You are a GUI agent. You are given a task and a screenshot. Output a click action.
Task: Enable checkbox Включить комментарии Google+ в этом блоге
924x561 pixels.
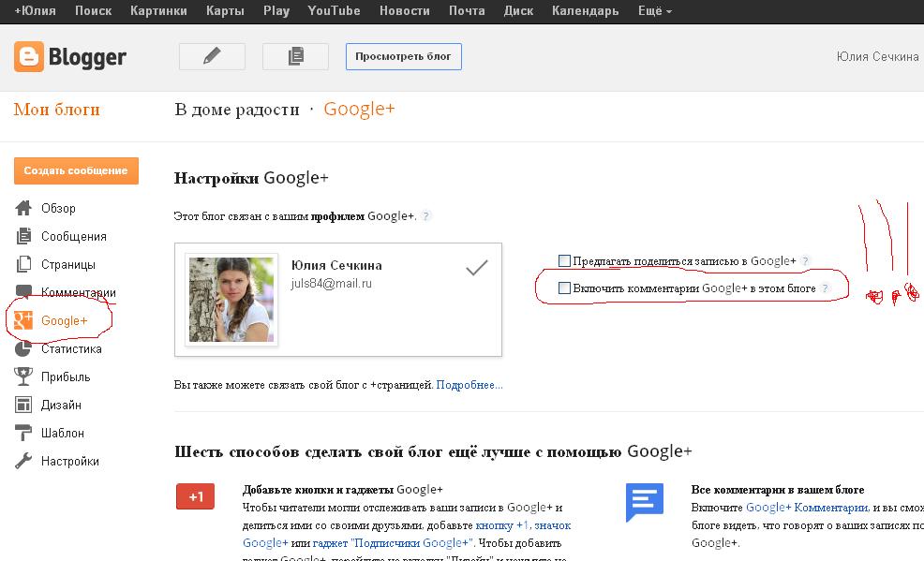(x=564, y=289)
